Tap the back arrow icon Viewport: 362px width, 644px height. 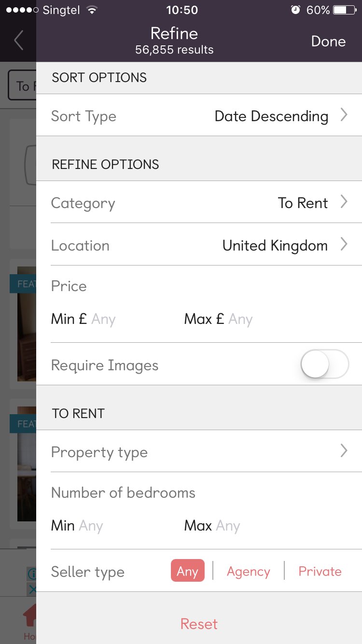[18, 41]
